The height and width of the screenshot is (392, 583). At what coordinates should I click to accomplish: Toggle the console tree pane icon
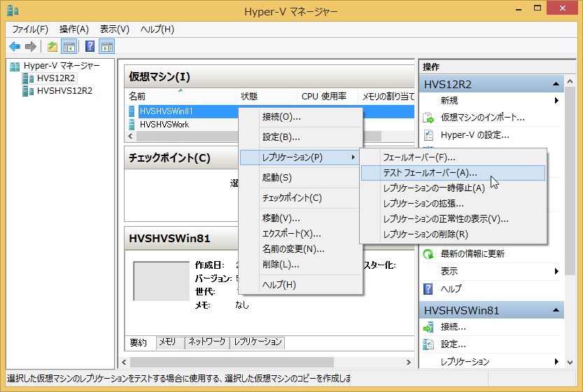coord(69,46)
